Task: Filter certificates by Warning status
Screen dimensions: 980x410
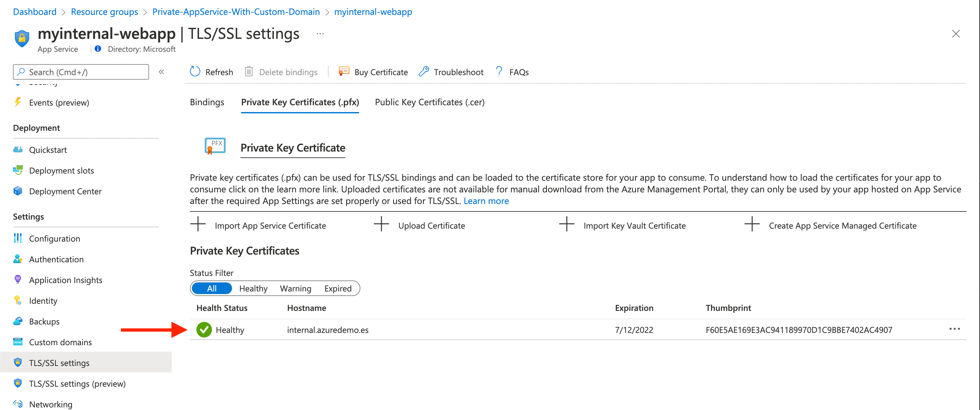Action: pos(295,288)
